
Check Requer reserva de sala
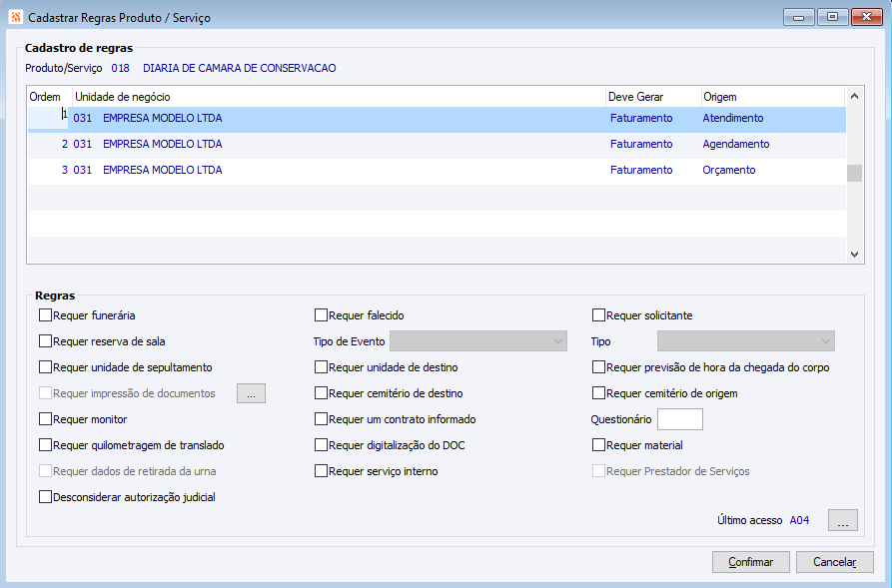46,341
